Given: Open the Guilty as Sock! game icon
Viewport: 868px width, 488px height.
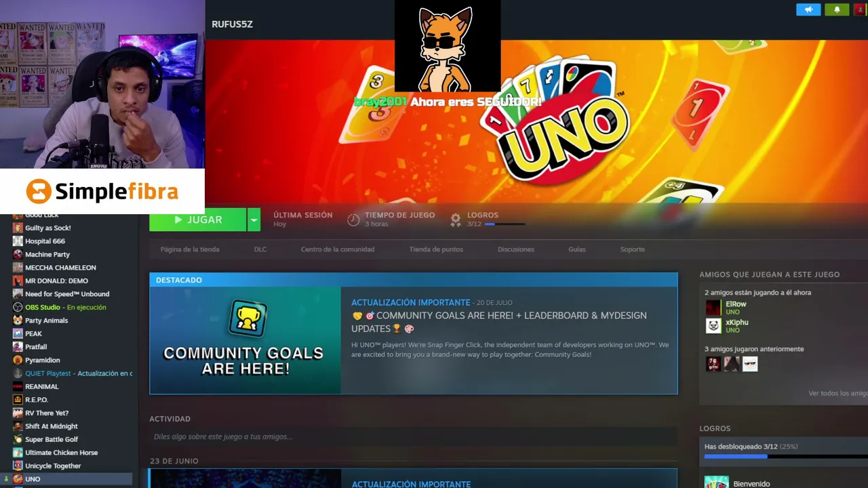Looking at the screenshot, I should tap(18, 228).
